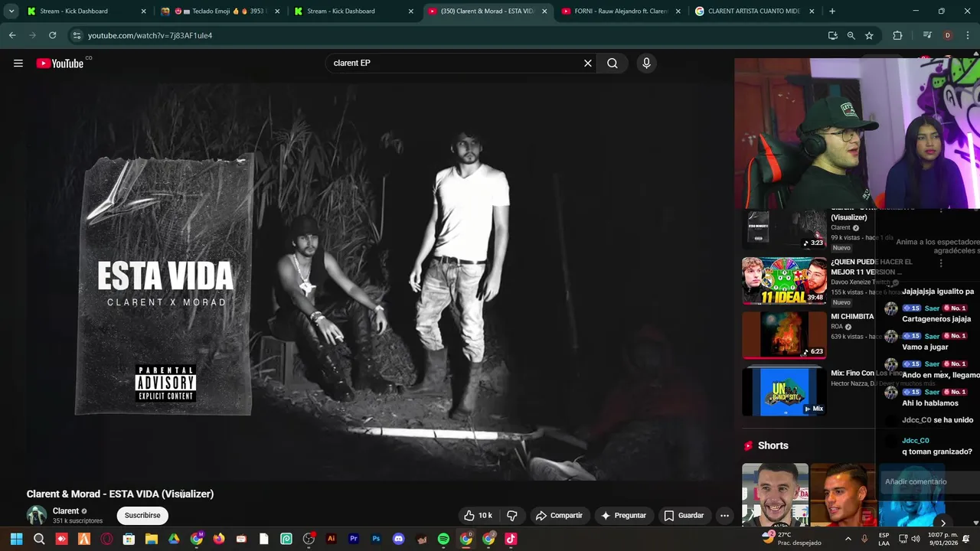This screenshot has width=980, height=551.
Task: Open Discord from taskbar
Action: 398,539
